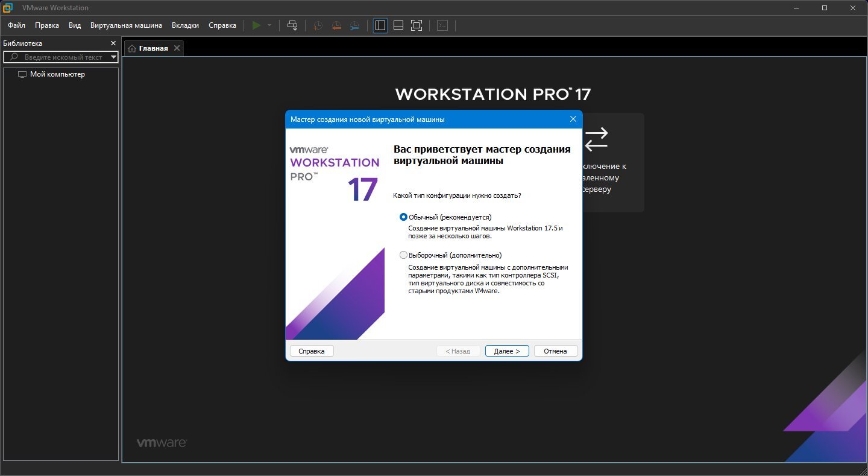
Task: Open the Правка menu
Action: [x=47, y=25]
